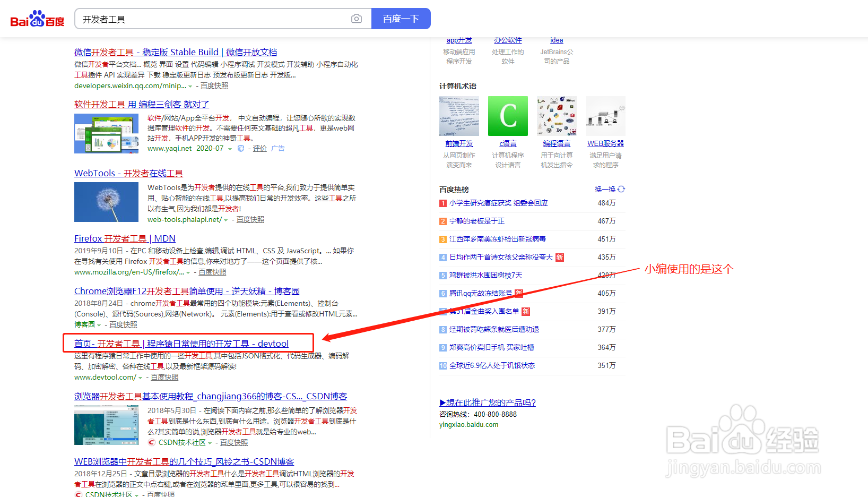Screen dimensions: 868x497
Task: Open WebTools 开发者在线工具 result
Action: 128,173
